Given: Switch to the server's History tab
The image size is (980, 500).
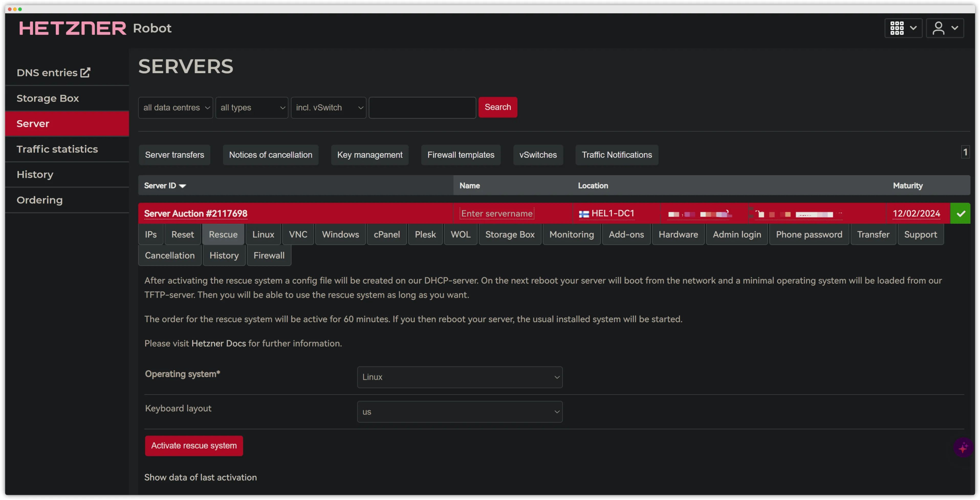Looking at the screenshot, I should pyautogui.click(x=224, y=255).
